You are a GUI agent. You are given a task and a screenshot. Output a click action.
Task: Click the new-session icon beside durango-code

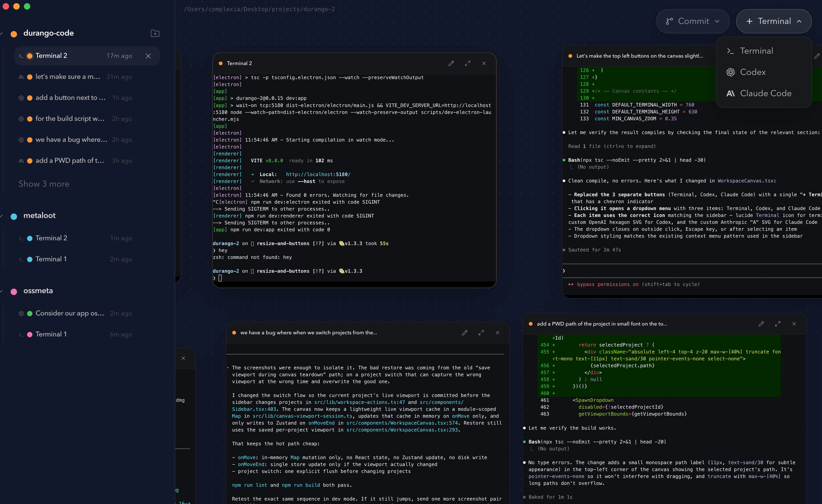pos(155,33)
